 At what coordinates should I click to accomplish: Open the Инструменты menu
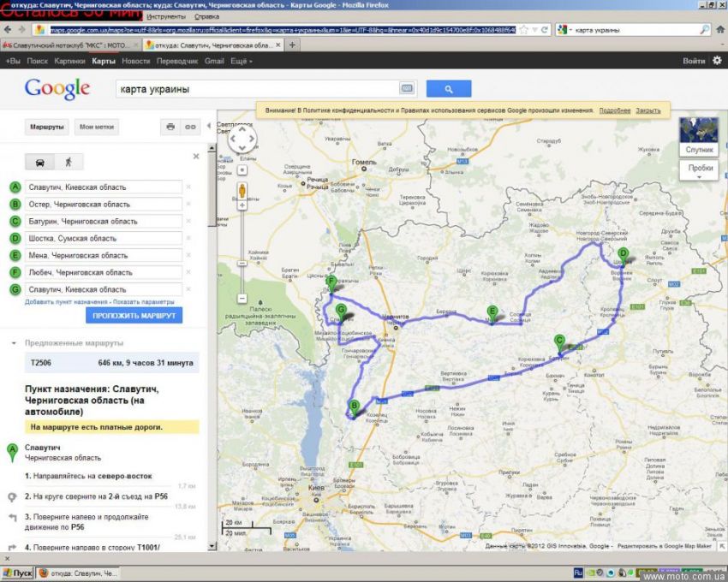(166, 17)
